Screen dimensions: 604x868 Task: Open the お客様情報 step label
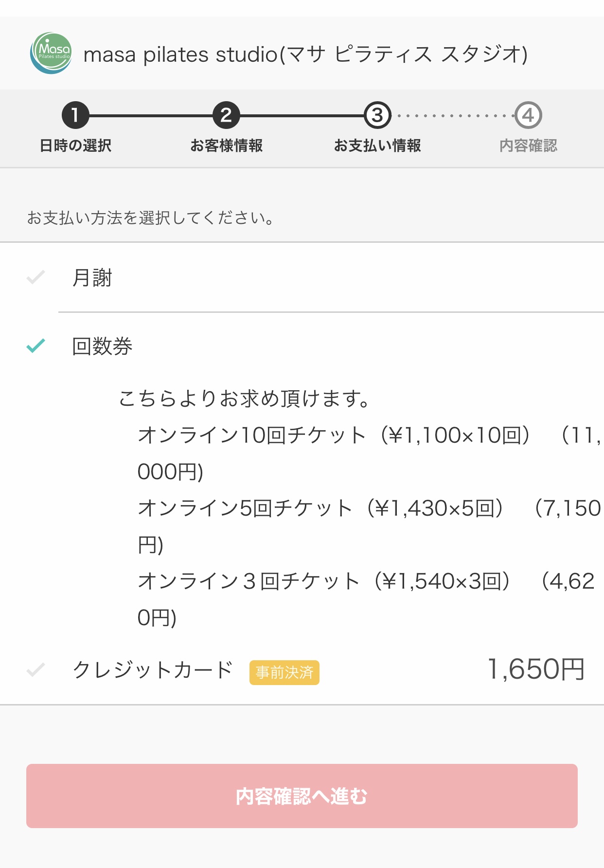(x=226, y=145)
